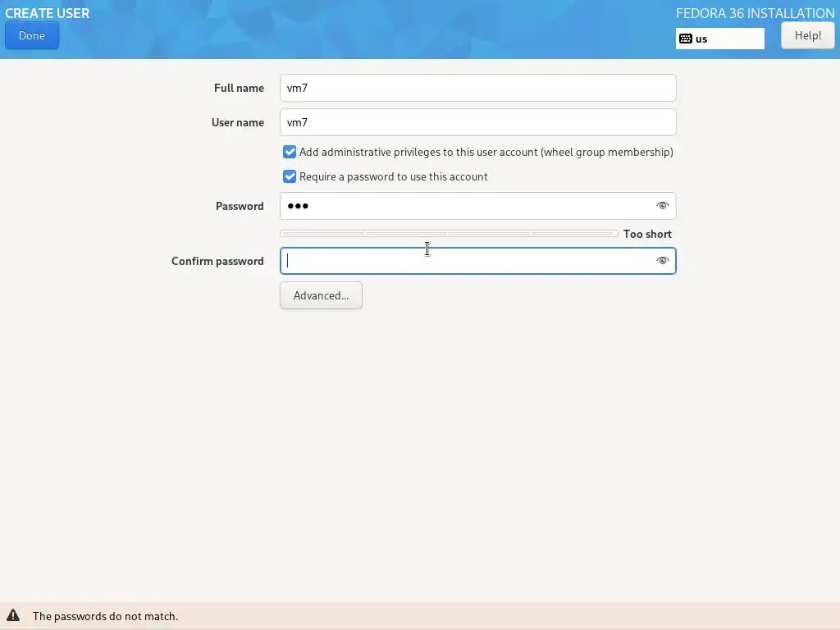Click the password strength bar

449,234
